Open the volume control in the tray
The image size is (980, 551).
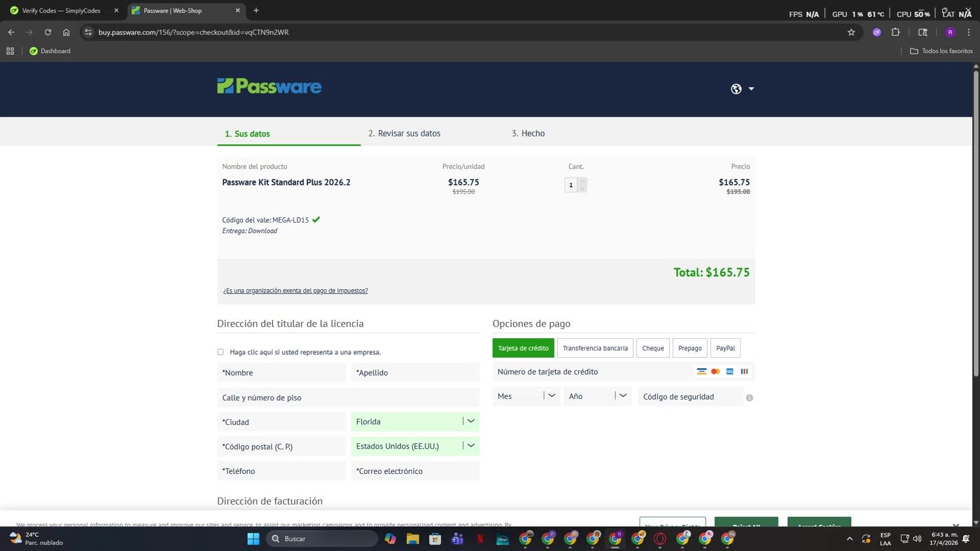tap(917, 539)
